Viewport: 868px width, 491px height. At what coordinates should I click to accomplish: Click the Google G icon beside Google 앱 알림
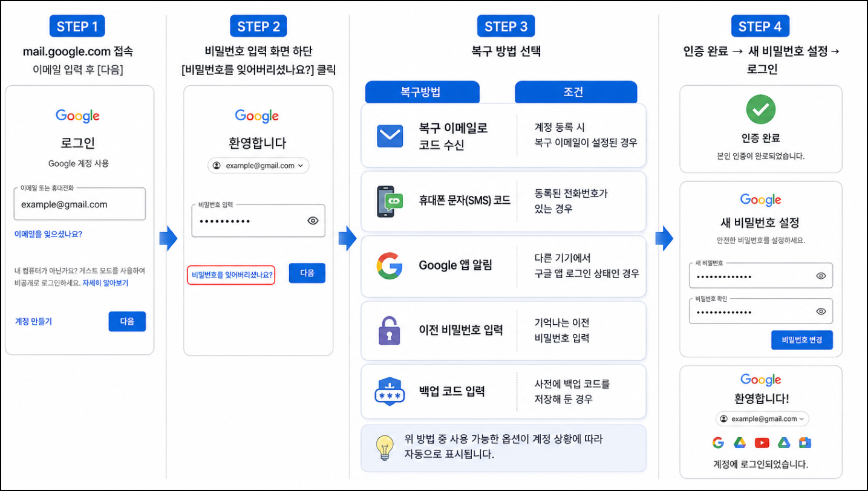click(390, 265)
